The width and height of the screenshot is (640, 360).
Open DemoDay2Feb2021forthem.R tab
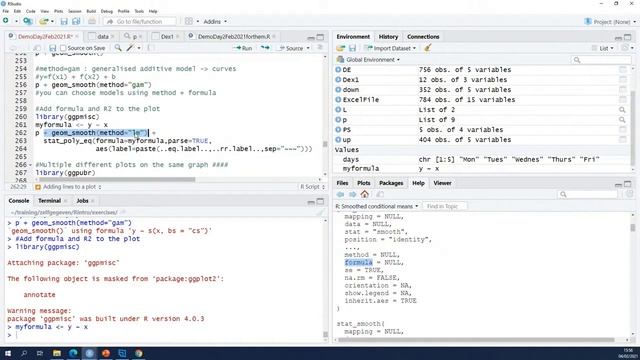point(234,37)
